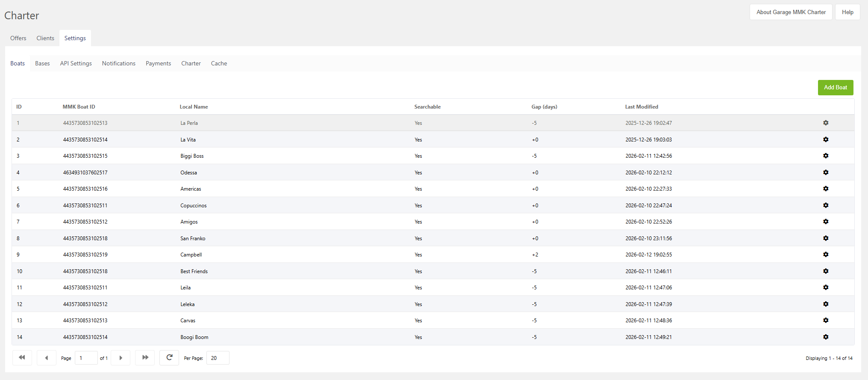This screenshot has width=868, height=380.
Task: Select the Boats sub-tab
Action: (18, 63)
